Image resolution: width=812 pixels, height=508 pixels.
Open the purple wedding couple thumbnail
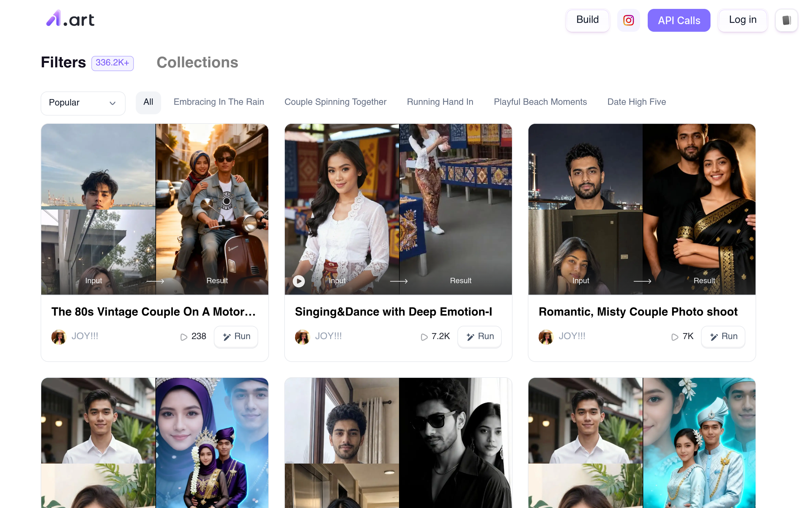point(155,443)
